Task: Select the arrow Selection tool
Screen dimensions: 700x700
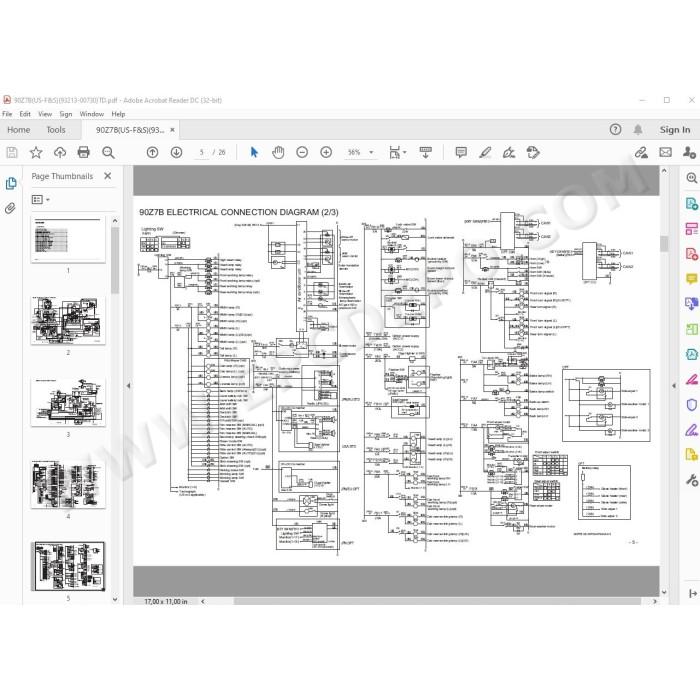Action: pos(254,152)
